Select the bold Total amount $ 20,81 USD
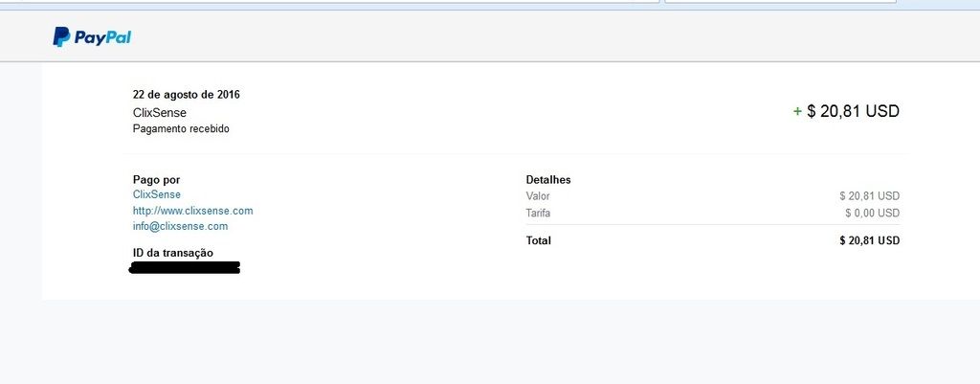 coord(870,240)
